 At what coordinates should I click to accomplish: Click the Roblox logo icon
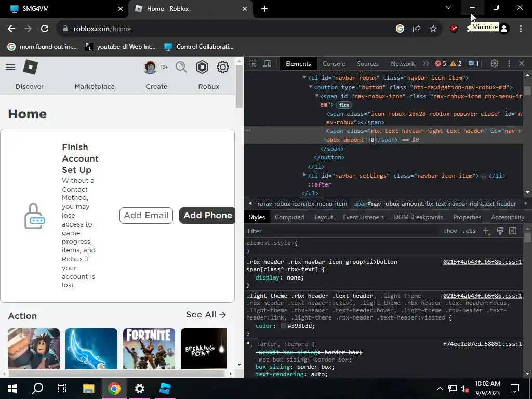coord(31,67)
